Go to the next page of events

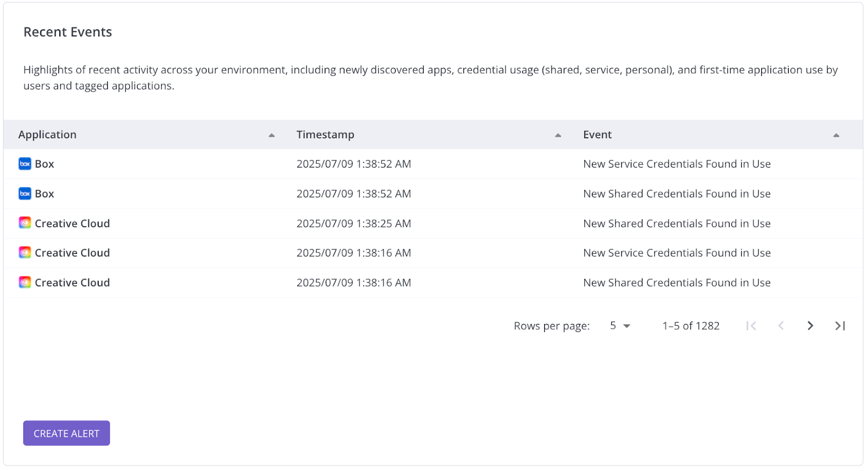click(x=810, y=326)
